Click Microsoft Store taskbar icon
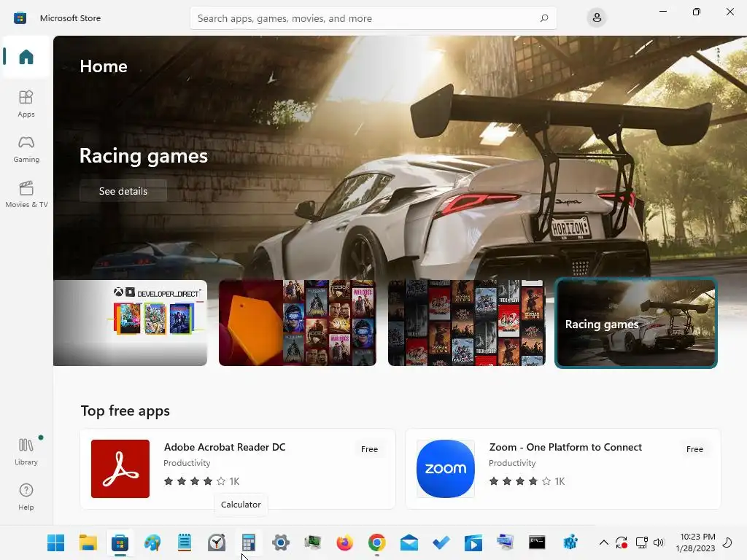This screenshot has height=560, width=747. (120, 542)
